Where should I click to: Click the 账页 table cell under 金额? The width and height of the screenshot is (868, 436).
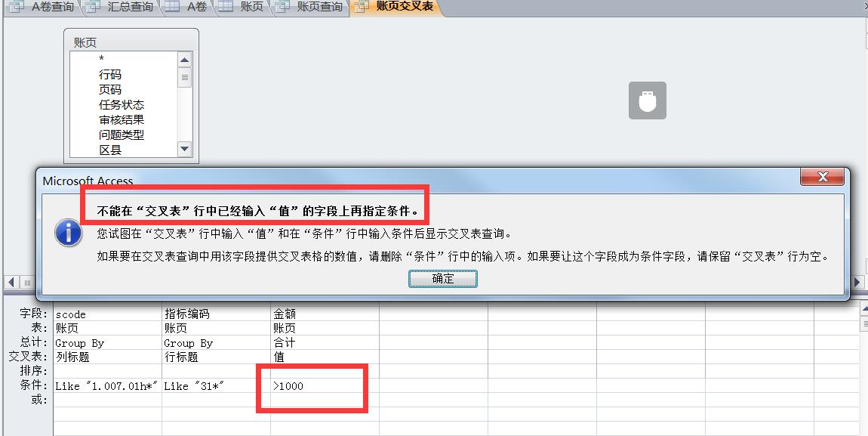coord(325,328)
